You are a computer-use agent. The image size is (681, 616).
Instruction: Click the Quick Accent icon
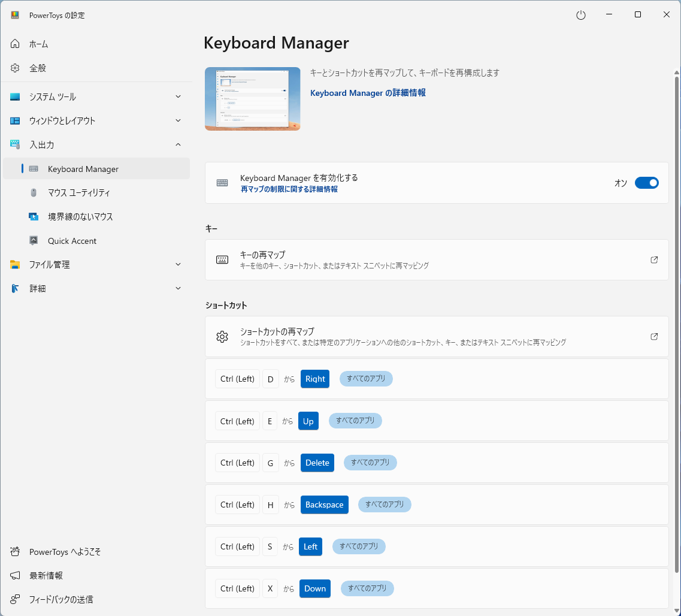point(34,240)
